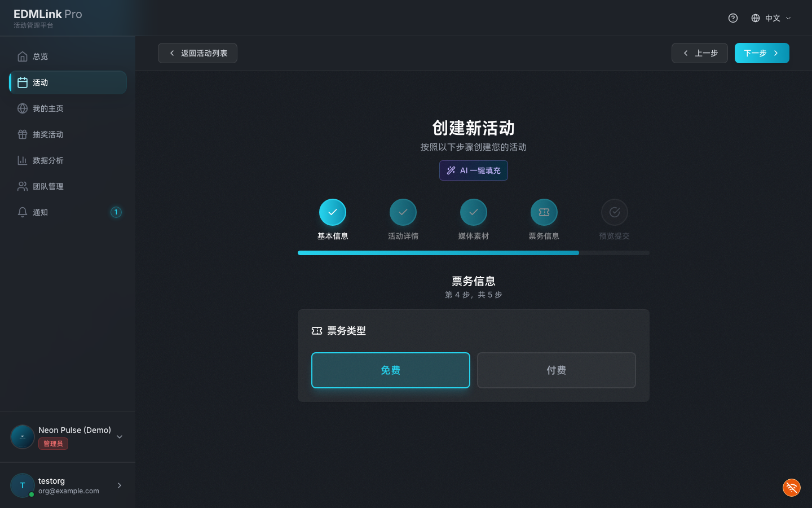
Task: Click 上一步 previous step button
Action: point(700,53)
